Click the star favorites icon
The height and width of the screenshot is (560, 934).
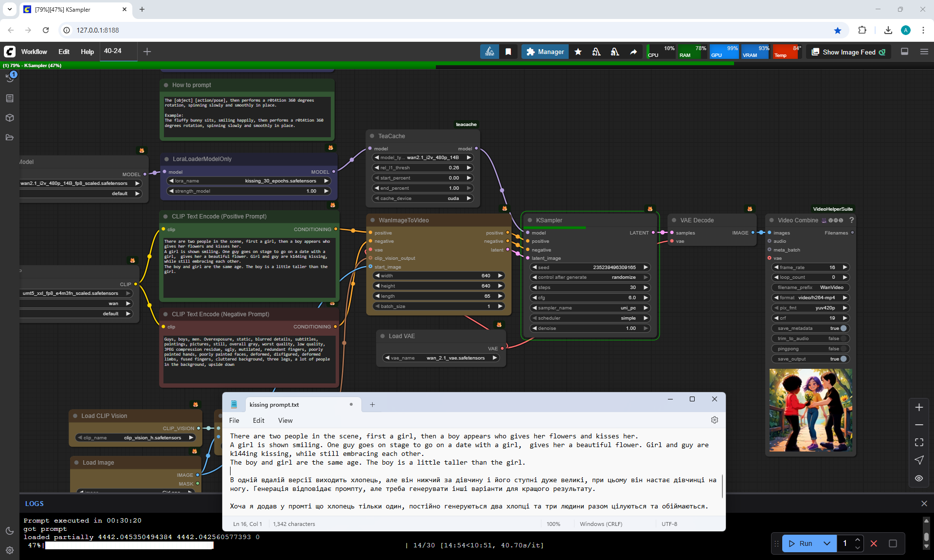[x=578, y=52]
